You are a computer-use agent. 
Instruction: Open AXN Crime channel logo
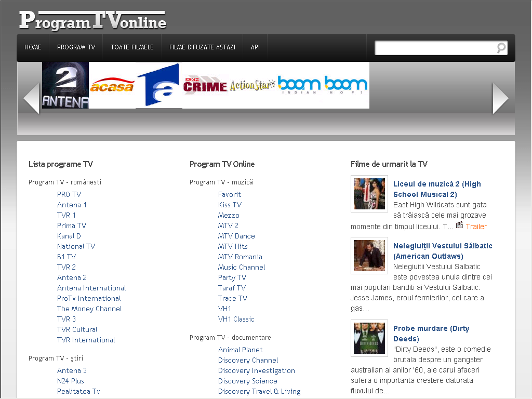(x=205, y=85)
